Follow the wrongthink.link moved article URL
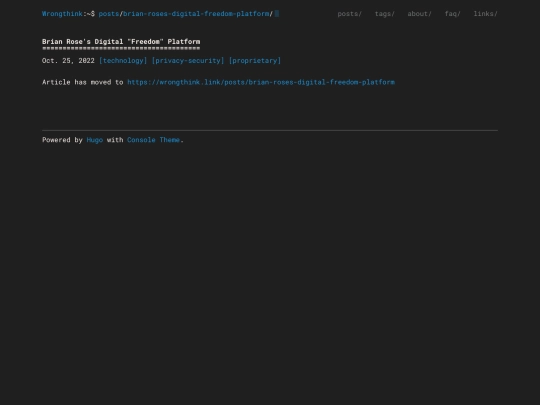The width and height of the screenshot is (540, 405). click(261, 82)
